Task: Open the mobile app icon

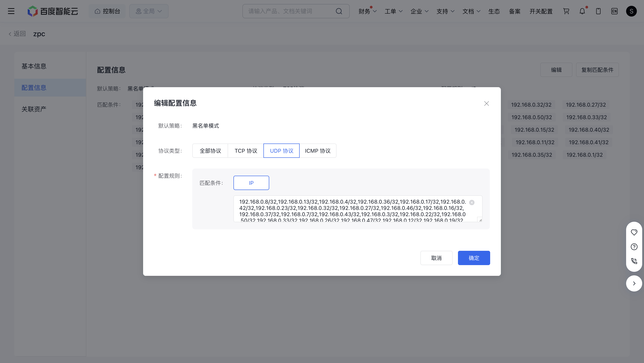Action: [598, 11]
